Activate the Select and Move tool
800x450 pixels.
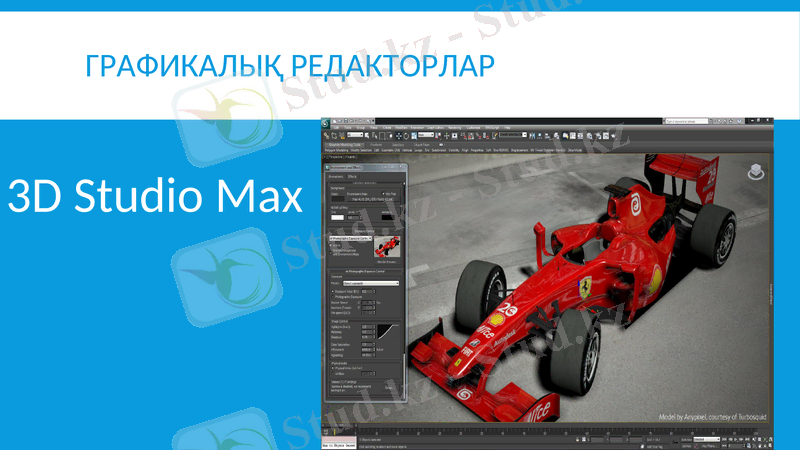click(x=399, y=136)
